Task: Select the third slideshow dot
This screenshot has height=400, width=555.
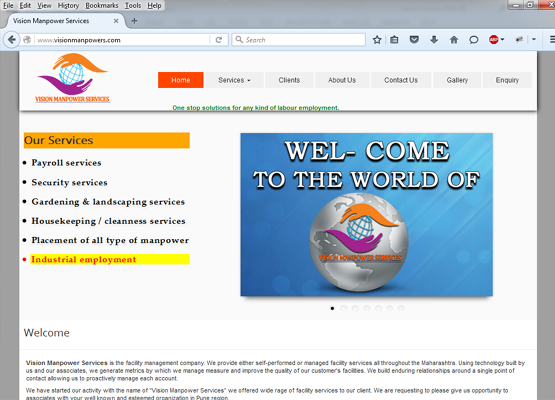Action: 355,308
